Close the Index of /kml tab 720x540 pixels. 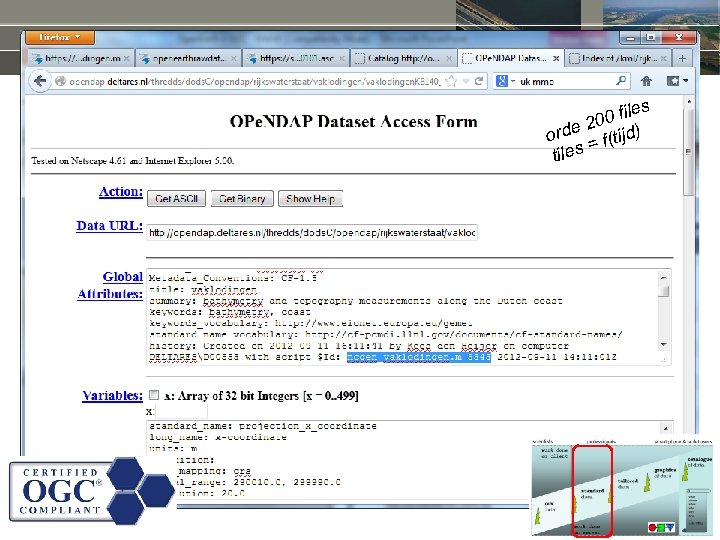(x=663, y=58)
